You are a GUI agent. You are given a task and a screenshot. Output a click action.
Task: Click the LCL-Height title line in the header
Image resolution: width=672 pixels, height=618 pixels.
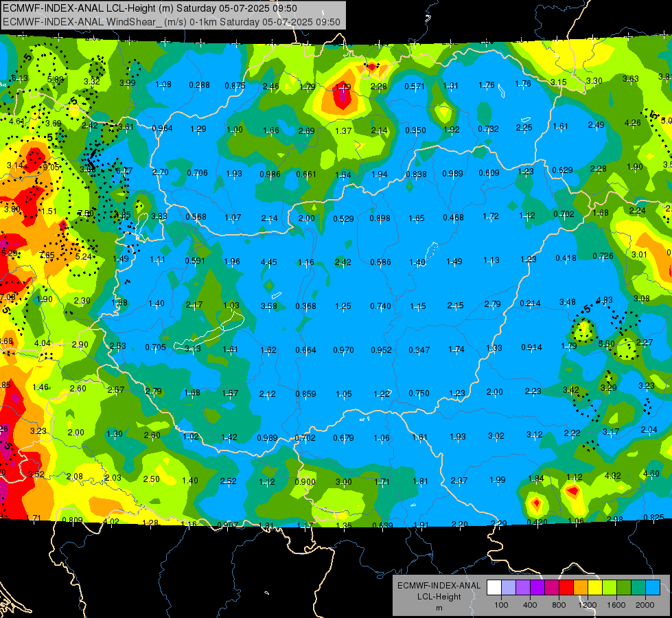[x=150, y=8]
